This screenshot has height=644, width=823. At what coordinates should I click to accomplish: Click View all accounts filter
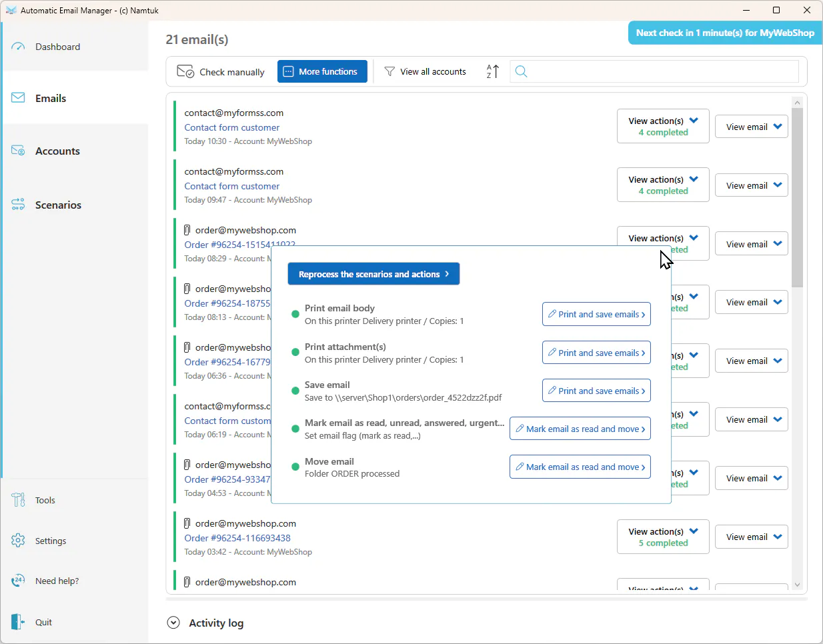pyautogui.click(x=426, y=71)
